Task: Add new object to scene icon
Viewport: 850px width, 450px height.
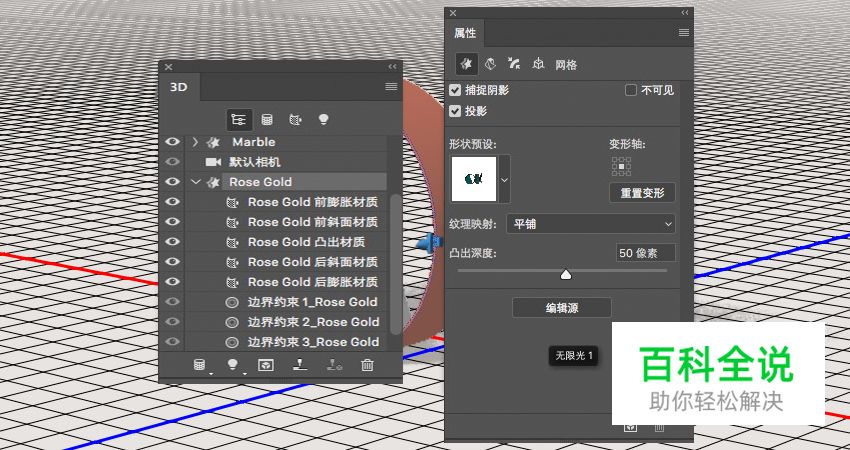Action: pyautogui.click(x=200, y=365)
